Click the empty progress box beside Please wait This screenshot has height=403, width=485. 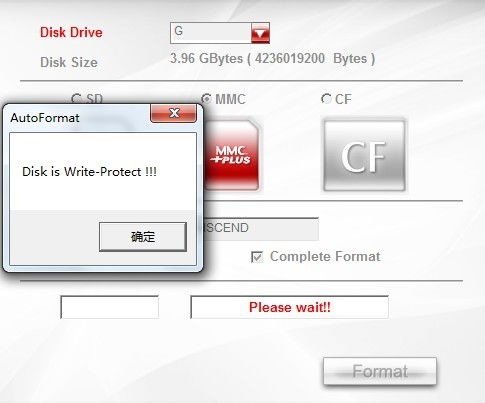(109, 307)
